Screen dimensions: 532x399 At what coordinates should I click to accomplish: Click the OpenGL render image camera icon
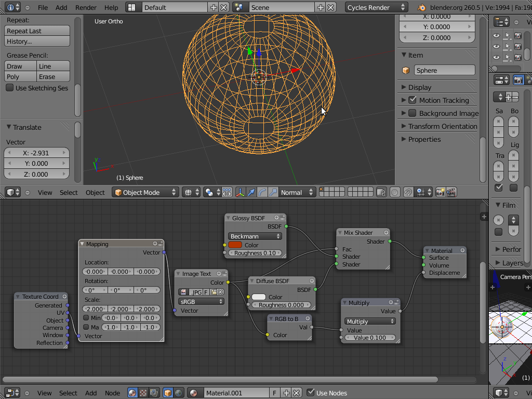coord(441,192)
